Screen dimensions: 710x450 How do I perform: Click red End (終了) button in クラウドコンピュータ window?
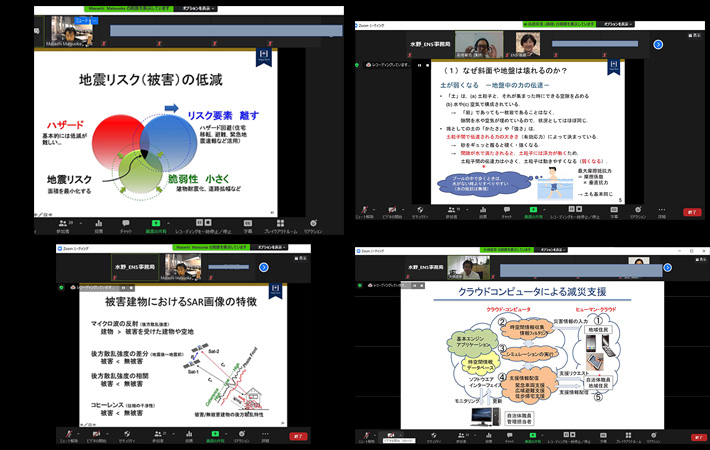click(699, 437)
